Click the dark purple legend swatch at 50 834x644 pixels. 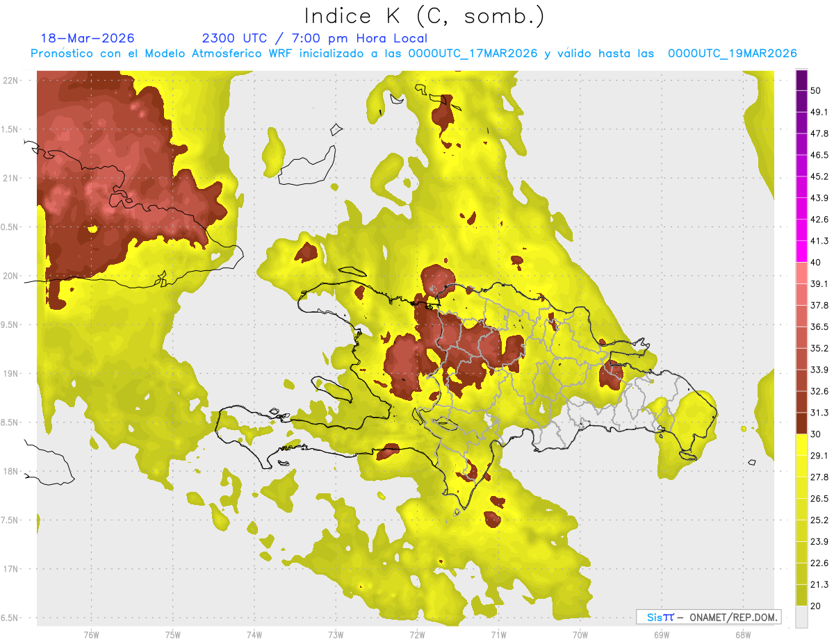click(801, 81)
